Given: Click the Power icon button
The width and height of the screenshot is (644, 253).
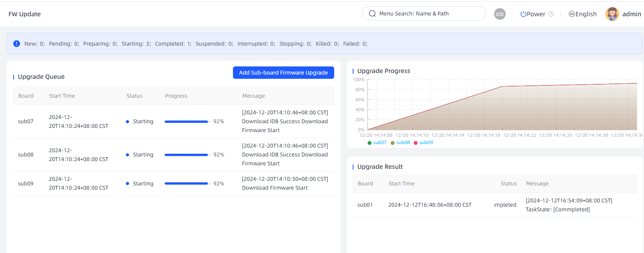Looking at the screenshot, I should pos(523,14).
